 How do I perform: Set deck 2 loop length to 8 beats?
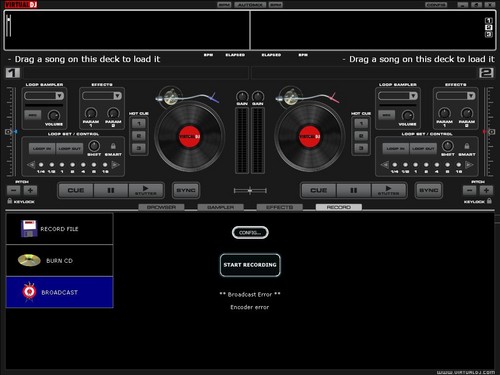pyautogui.click(x=448, y=165)
